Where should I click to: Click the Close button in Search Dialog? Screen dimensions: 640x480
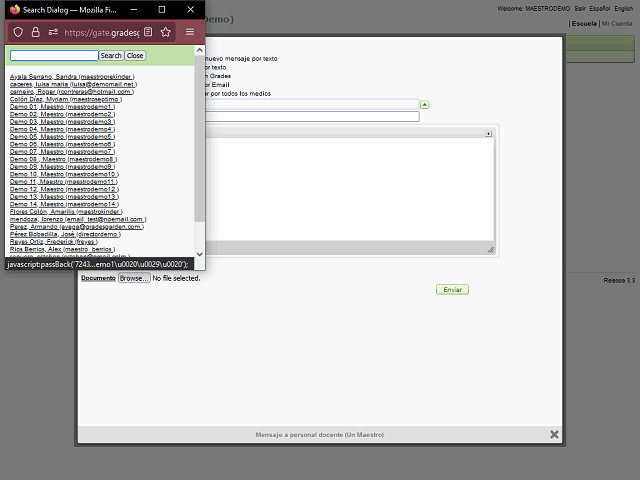135,56
